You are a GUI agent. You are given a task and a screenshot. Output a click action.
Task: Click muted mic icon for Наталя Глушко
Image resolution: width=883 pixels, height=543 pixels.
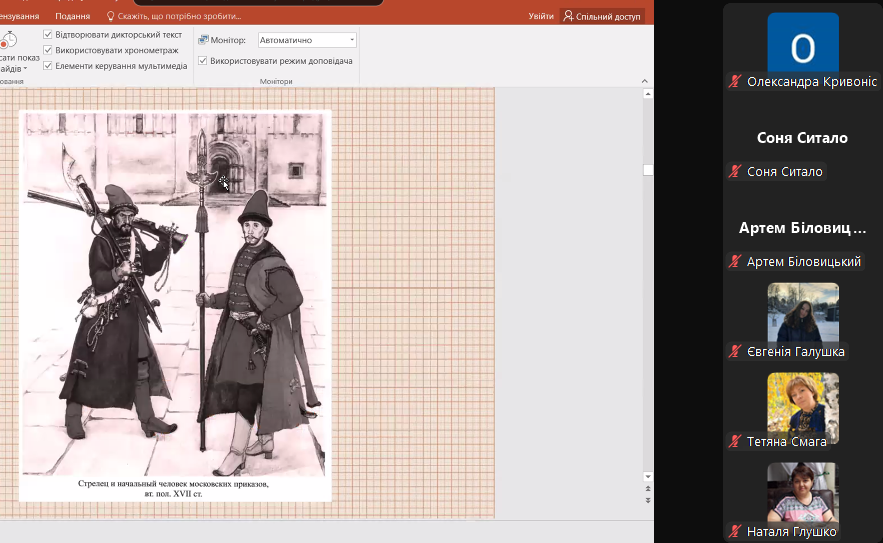[734, 531]
